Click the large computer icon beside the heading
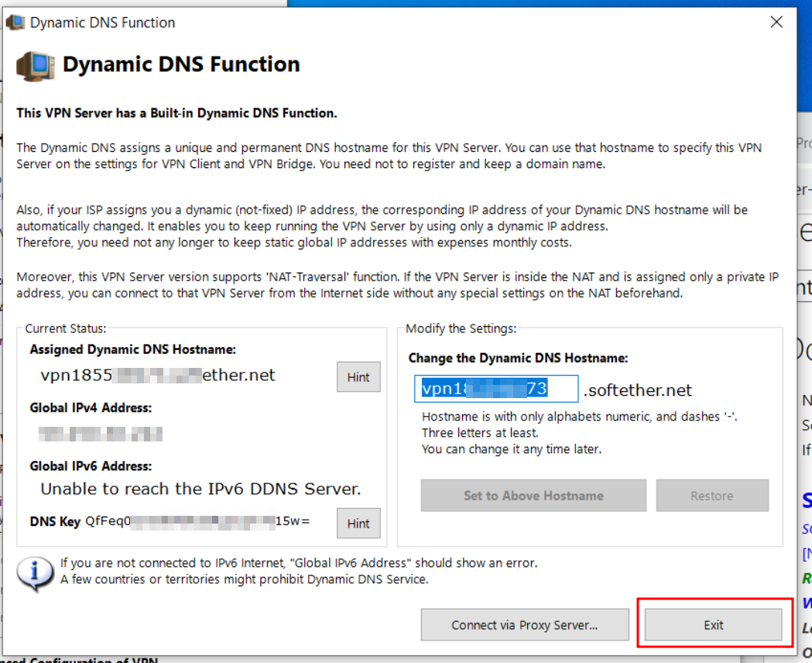The height and width of the screenshot is (663, 812). click(35, 65)
